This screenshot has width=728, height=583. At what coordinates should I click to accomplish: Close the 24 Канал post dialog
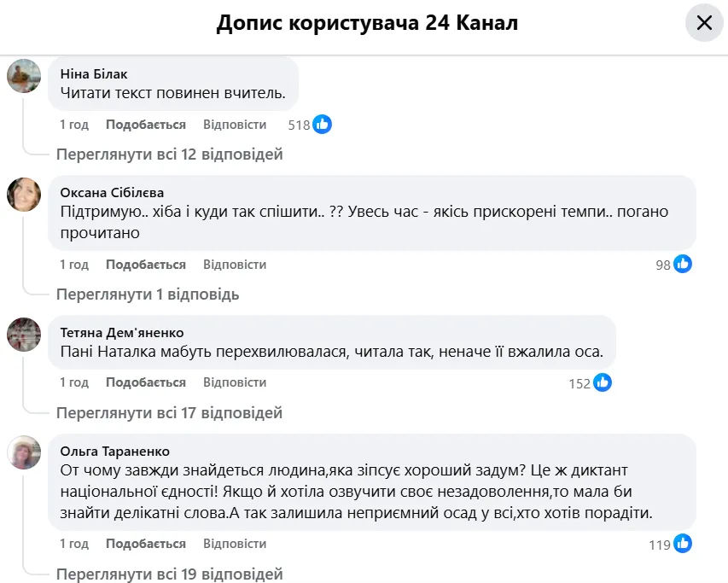tap(704, 23)
